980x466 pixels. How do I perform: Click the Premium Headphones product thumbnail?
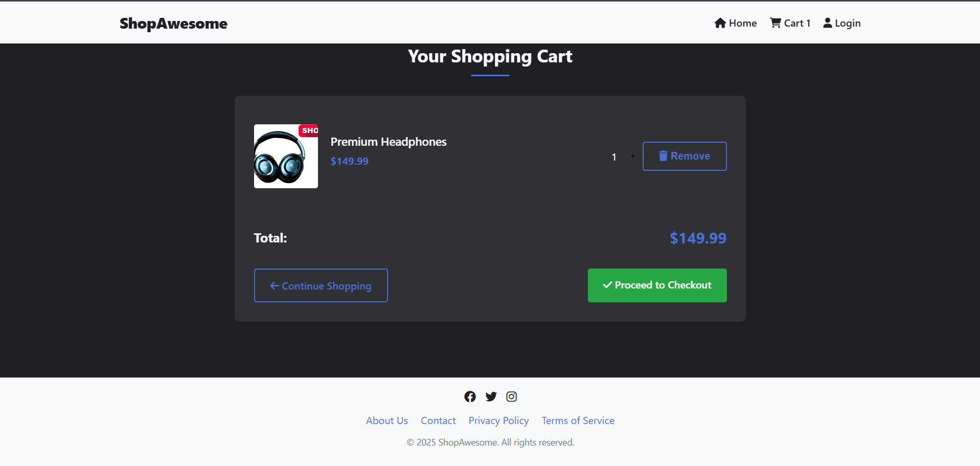coord(286,156)
